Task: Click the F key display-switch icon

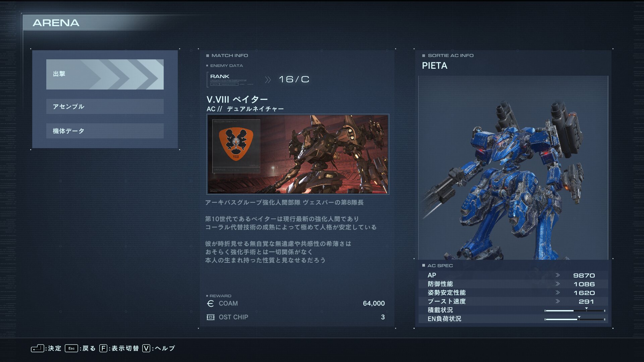Action: [x=103, y=349]
